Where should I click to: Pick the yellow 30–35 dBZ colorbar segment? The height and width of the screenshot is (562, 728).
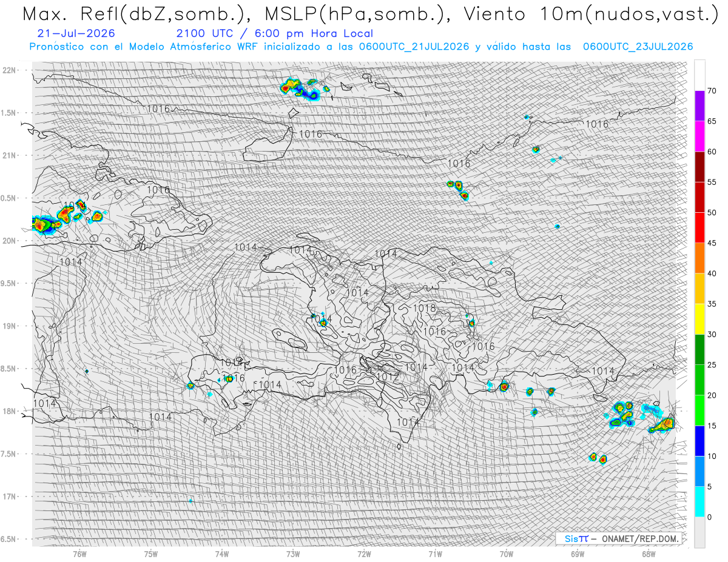pyautogui.click(x=699, y=319)
